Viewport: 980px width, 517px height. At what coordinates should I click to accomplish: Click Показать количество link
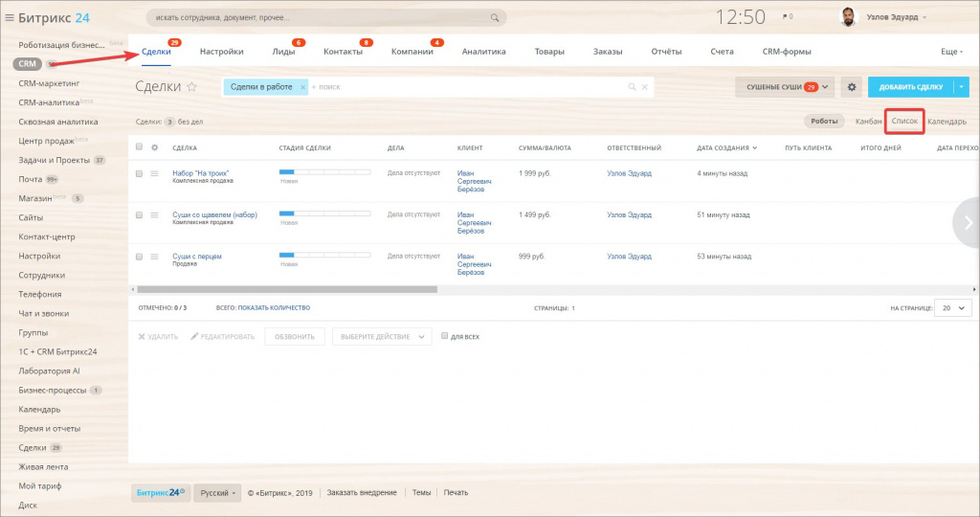click(x=274, y=307)
